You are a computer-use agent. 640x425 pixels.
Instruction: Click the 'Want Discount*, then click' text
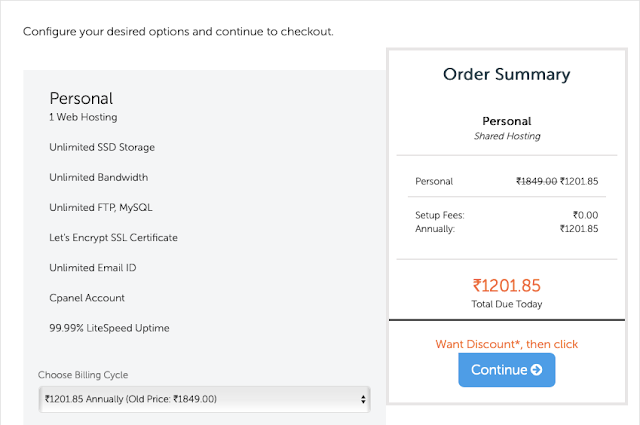point(506,344)
